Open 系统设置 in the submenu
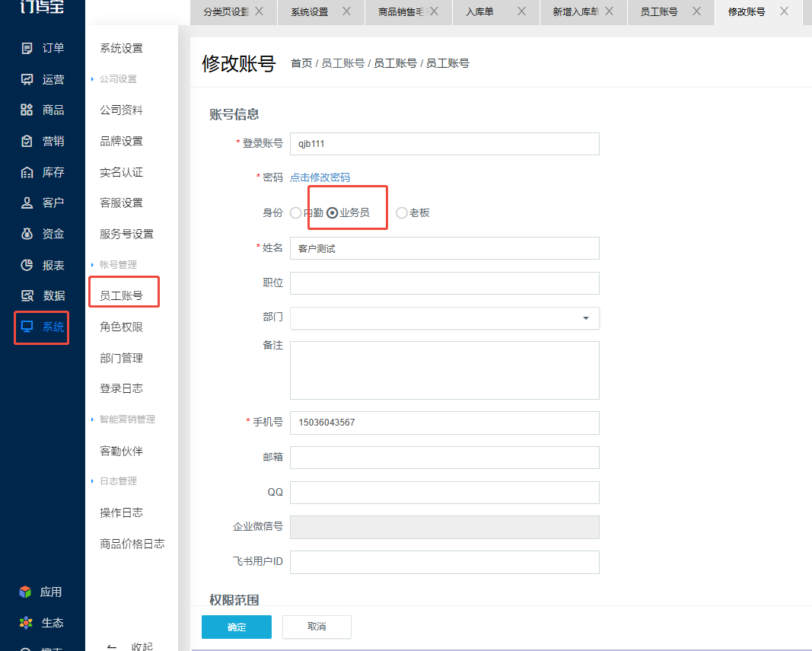This screenshot has height=651, width=812. pos(121,48)
